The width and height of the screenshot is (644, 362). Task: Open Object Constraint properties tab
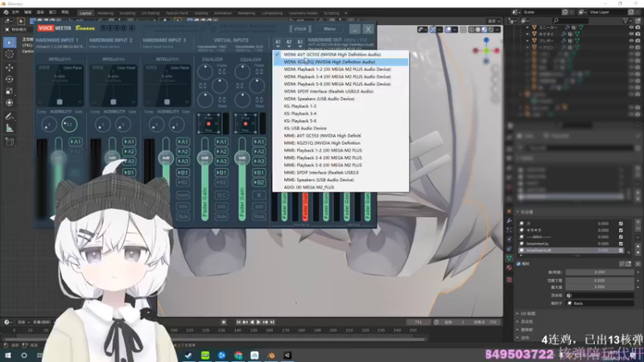510,249
